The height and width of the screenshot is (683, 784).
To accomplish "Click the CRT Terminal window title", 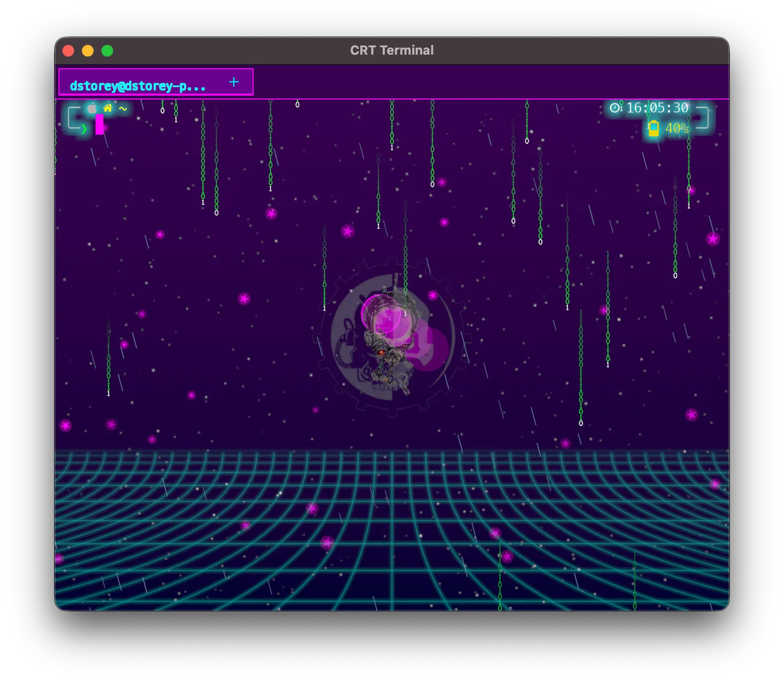I will click(392, 50).
